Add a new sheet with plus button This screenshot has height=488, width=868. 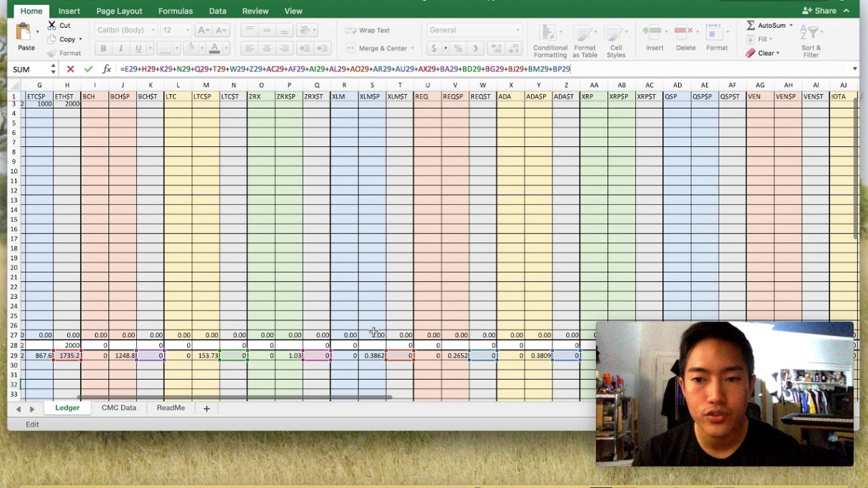tap(206, 409)
